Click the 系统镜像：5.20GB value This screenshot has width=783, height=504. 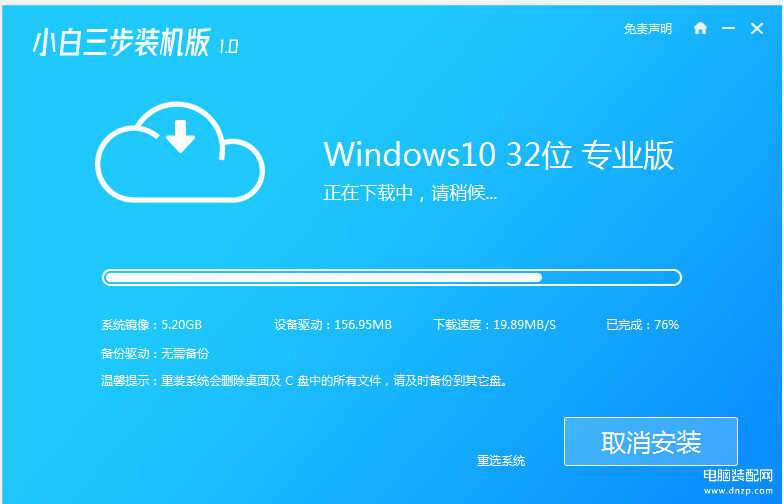[151, 325]
